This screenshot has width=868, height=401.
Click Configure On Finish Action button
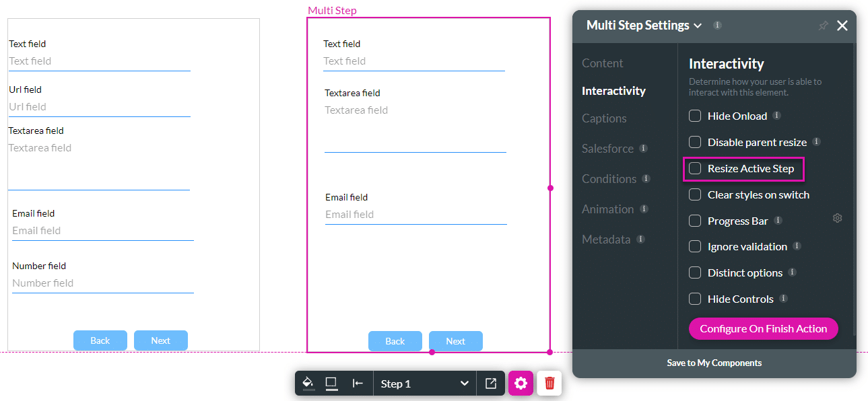pos(763,328)
